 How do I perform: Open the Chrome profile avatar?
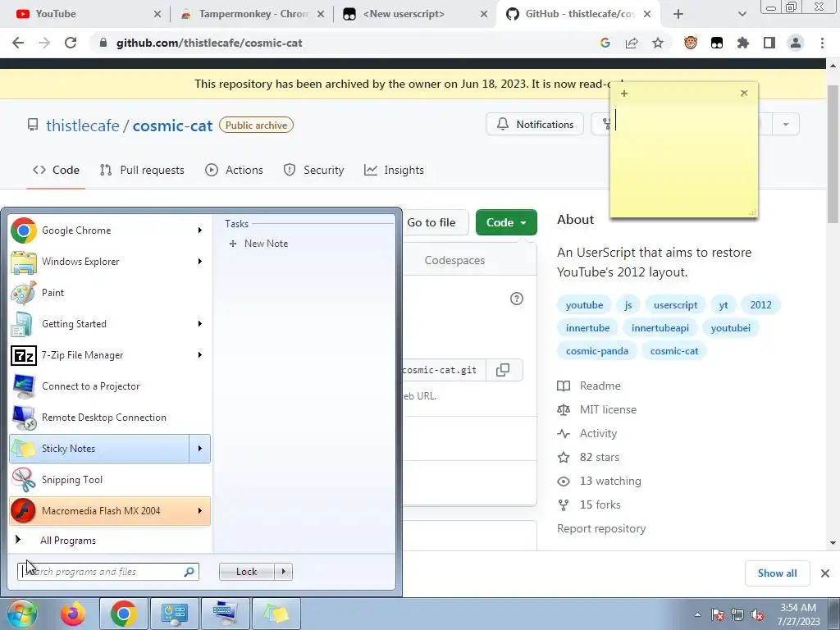(x=796, y=43)
